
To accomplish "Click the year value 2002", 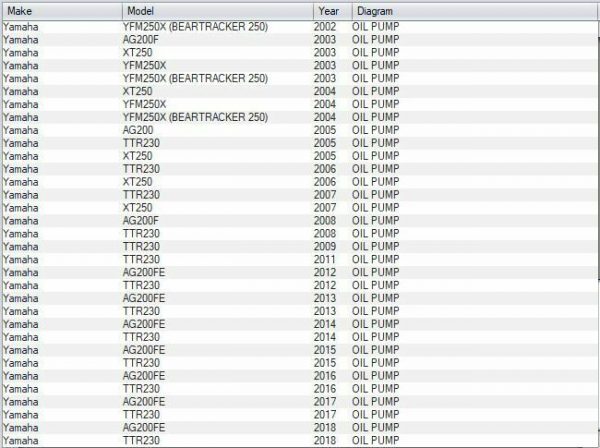I will click(325, 27).
